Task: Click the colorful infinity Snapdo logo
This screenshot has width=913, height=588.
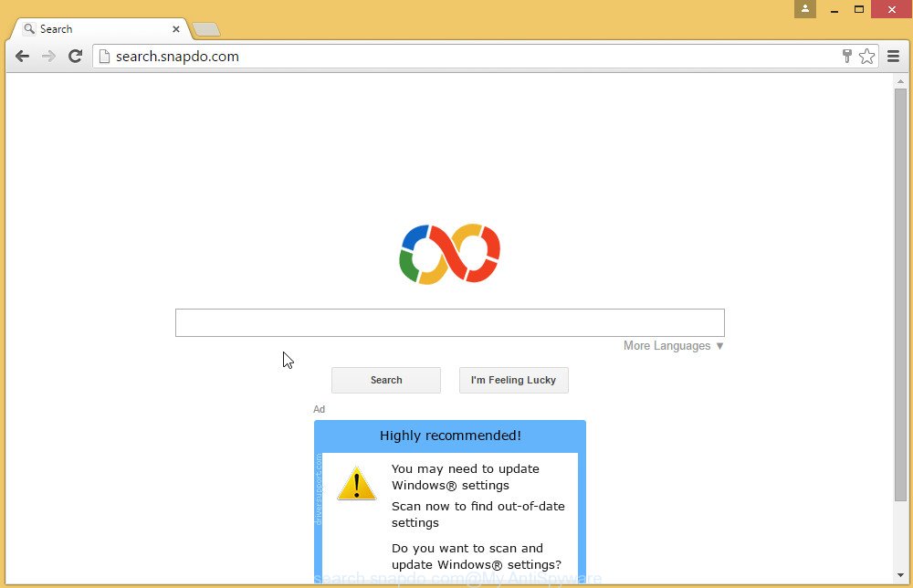Action: 449,254
